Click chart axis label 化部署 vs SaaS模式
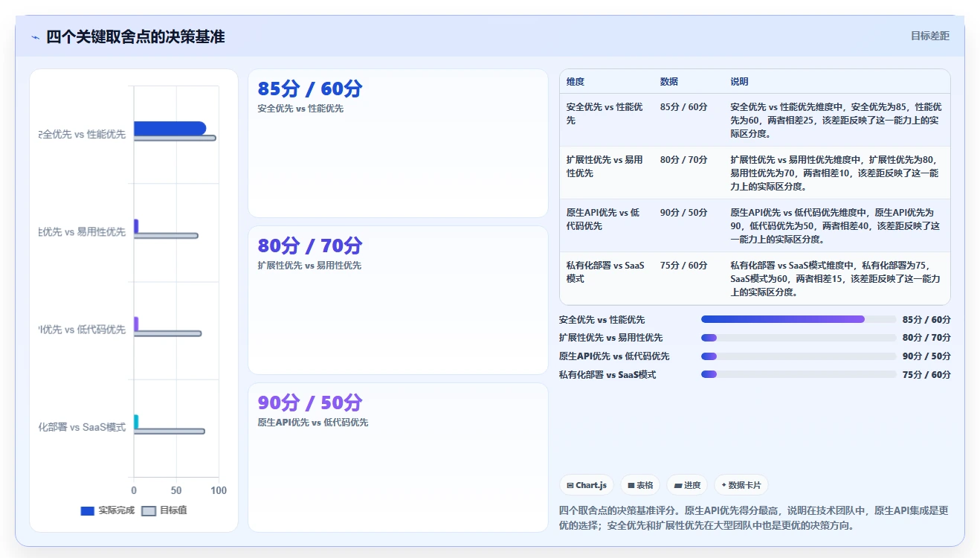This screenshot has width=980, height=558. 83,427
